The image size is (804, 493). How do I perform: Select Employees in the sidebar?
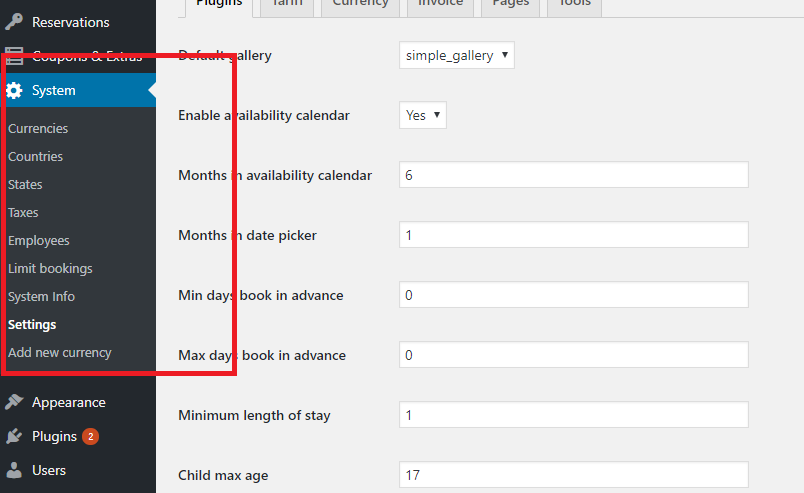coord(39,241)
